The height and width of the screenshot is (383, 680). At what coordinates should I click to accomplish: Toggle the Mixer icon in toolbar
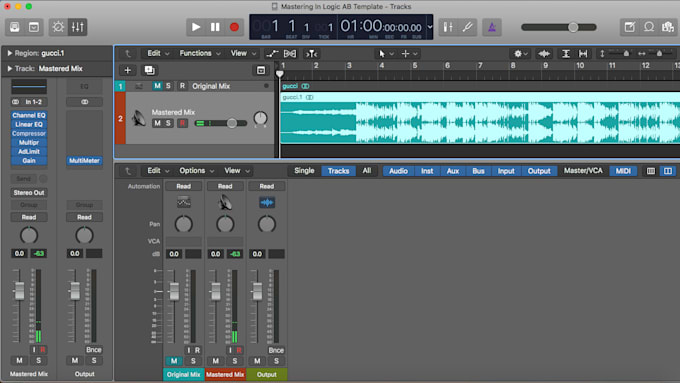click(78, 27)
